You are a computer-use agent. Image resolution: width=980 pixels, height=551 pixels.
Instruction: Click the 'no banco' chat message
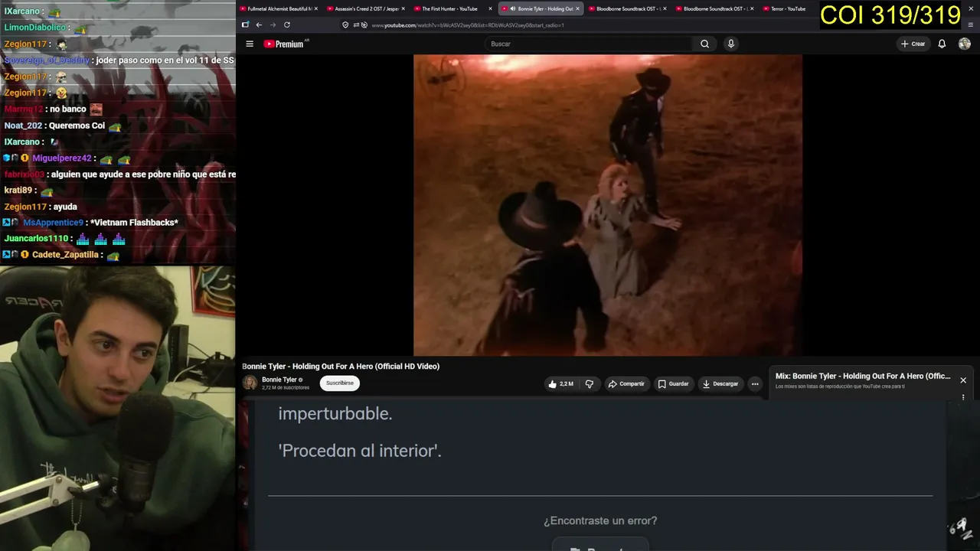pyautogui.click(x=68, y=109)
